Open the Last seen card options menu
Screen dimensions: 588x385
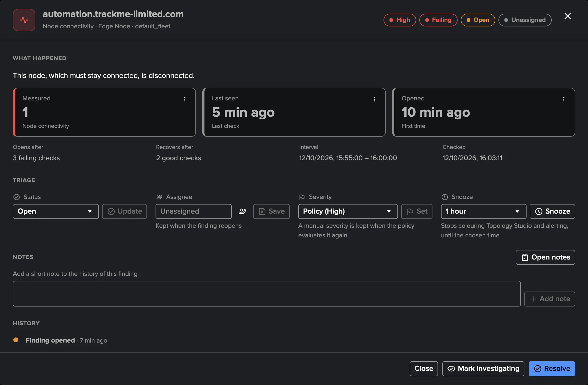coord(374,99)
